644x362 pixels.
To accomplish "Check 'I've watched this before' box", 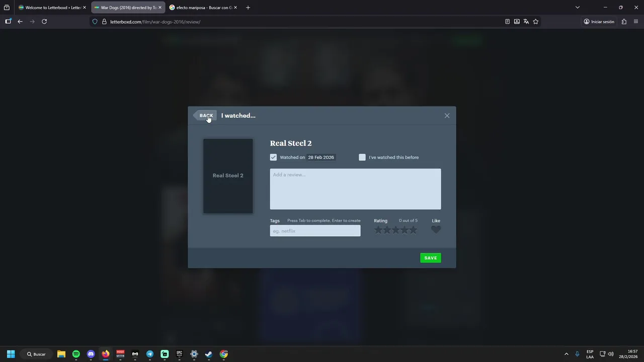I will 362,157.
